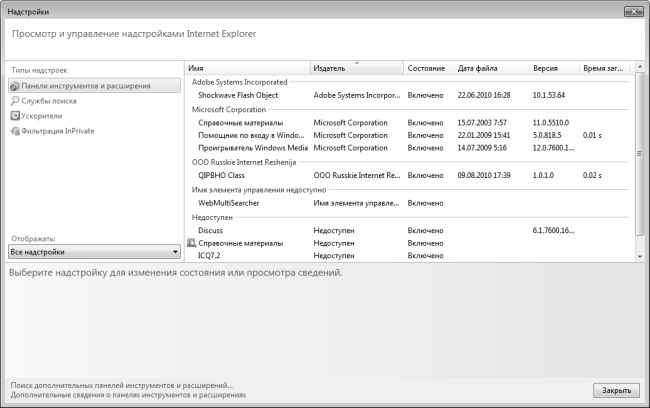
Task: Click date 22.06.2010 16:28 cell
Action: [484, 95]
